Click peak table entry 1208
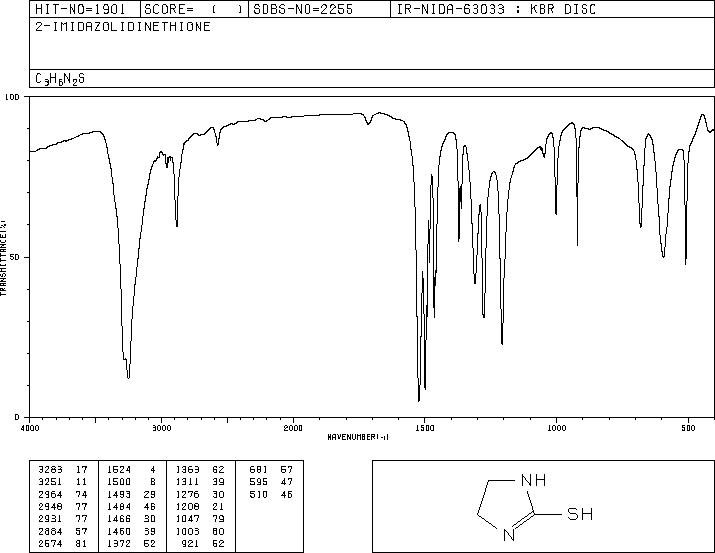715x553 pixels. point(187,506)
